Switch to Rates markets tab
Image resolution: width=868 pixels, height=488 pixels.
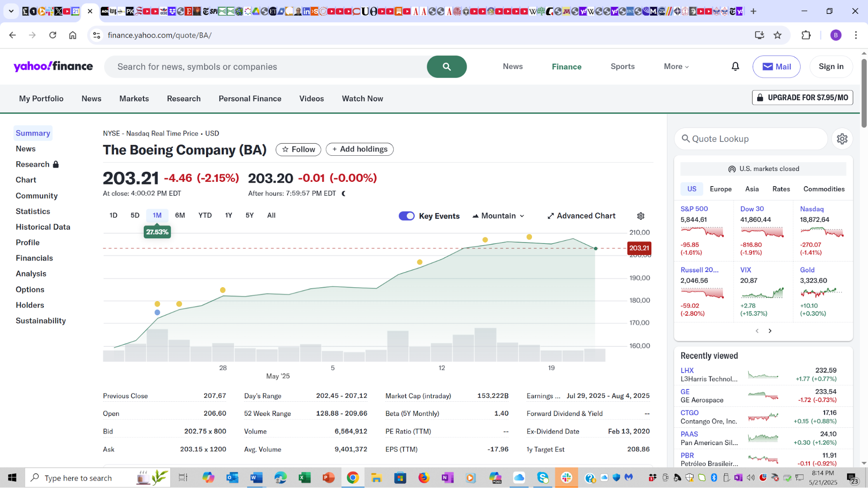(x=781, y=189)
